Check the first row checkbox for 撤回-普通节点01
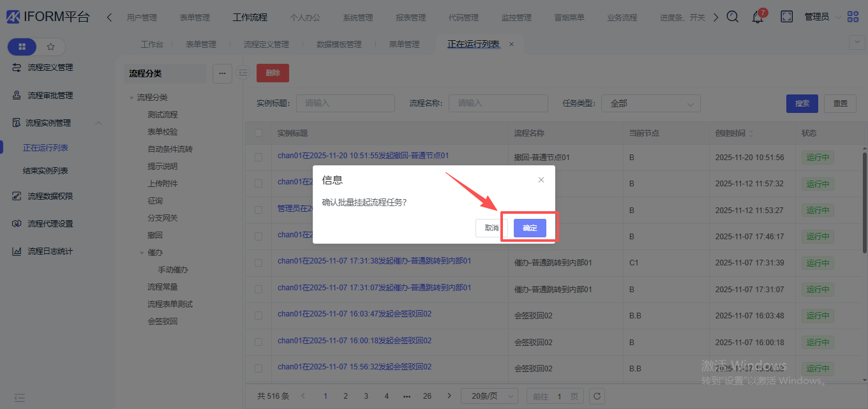The width and height of the screenshot is (868, 409). point(258,157)
